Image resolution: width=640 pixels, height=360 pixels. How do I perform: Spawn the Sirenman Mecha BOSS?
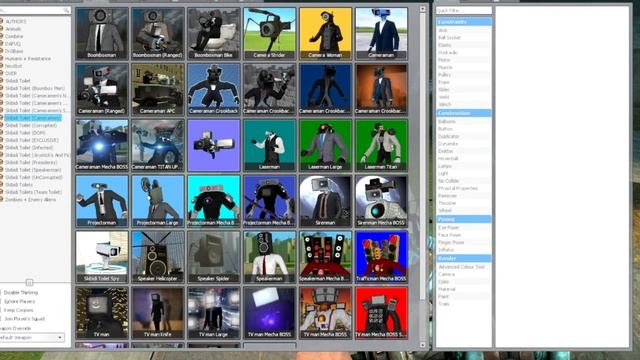(381, 201)
